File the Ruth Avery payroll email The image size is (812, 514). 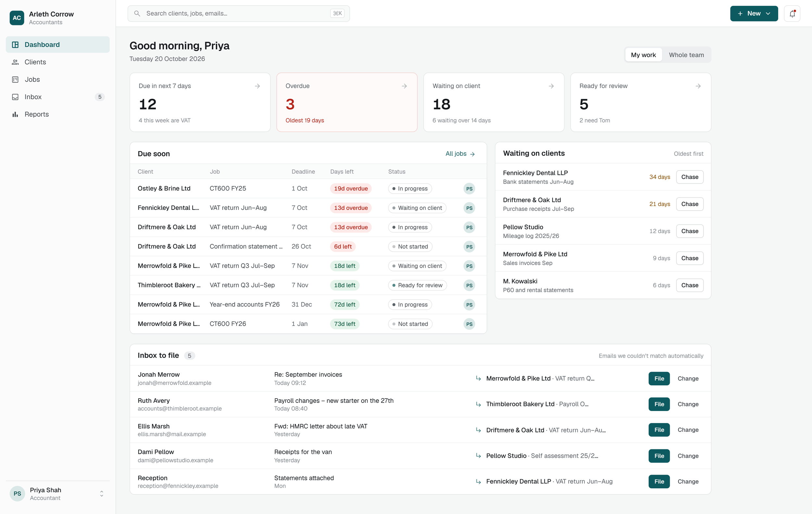click(659, 404)
